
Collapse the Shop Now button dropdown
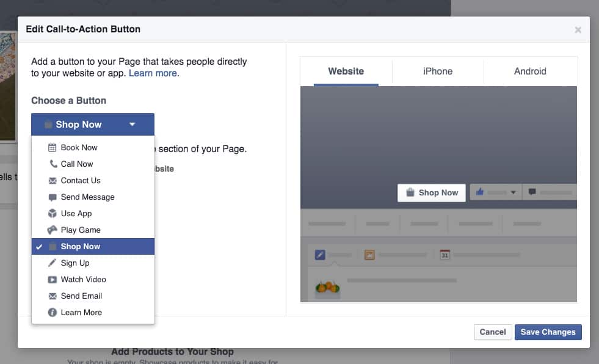coord(93,125)
